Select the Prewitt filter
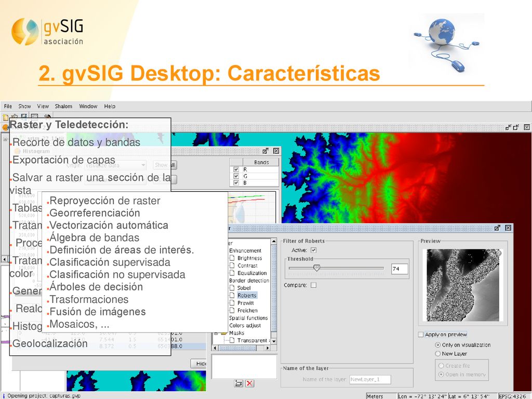 (x=245, y=303)
